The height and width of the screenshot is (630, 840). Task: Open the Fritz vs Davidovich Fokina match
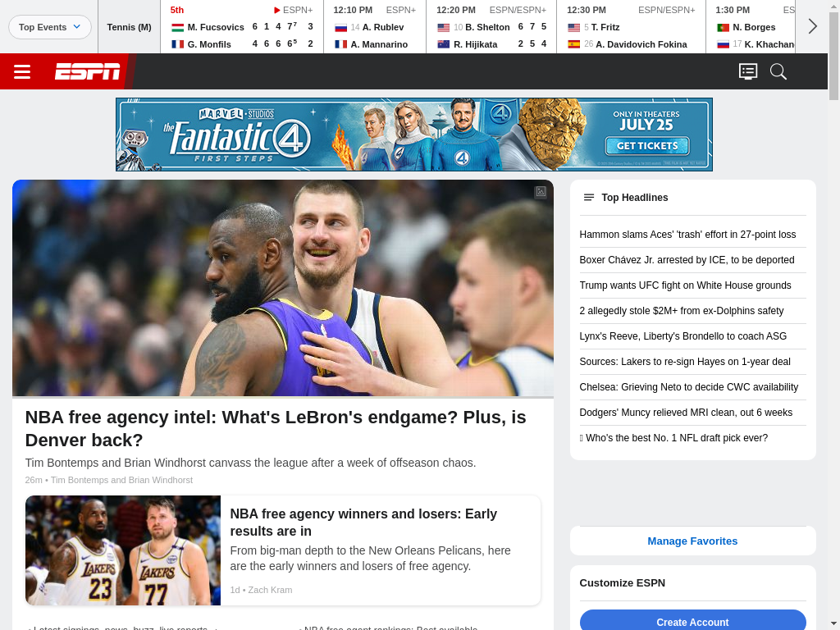(632, 27)
